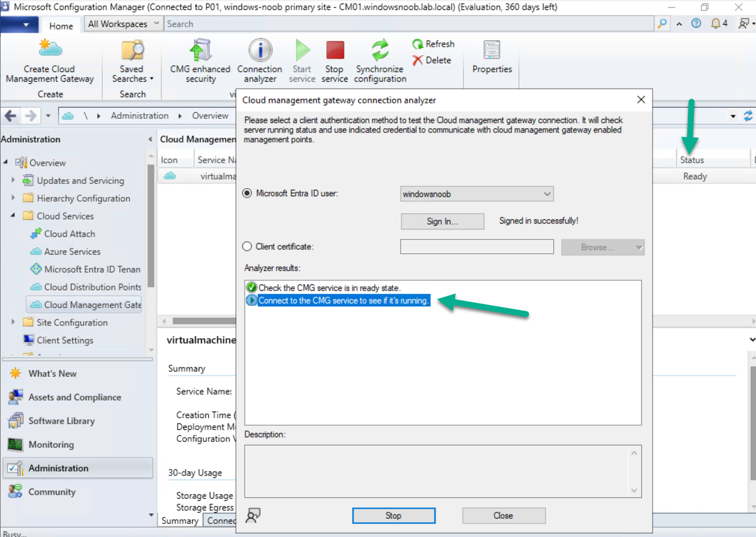Open the Software Library workspace

(77, 421)
